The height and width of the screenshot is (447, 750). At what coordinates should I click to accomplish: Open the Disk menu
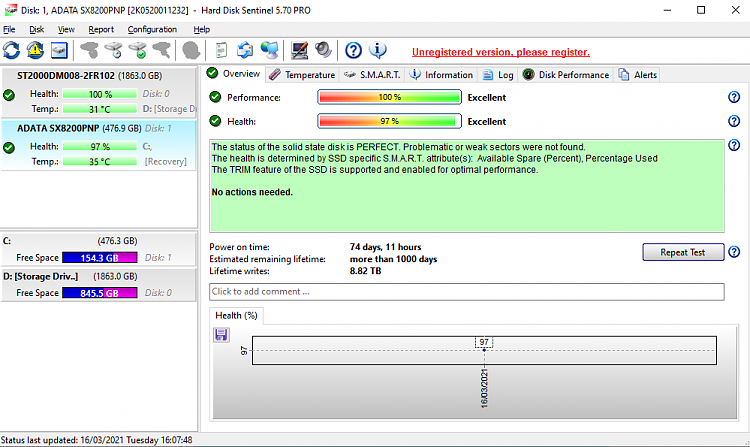36,30
